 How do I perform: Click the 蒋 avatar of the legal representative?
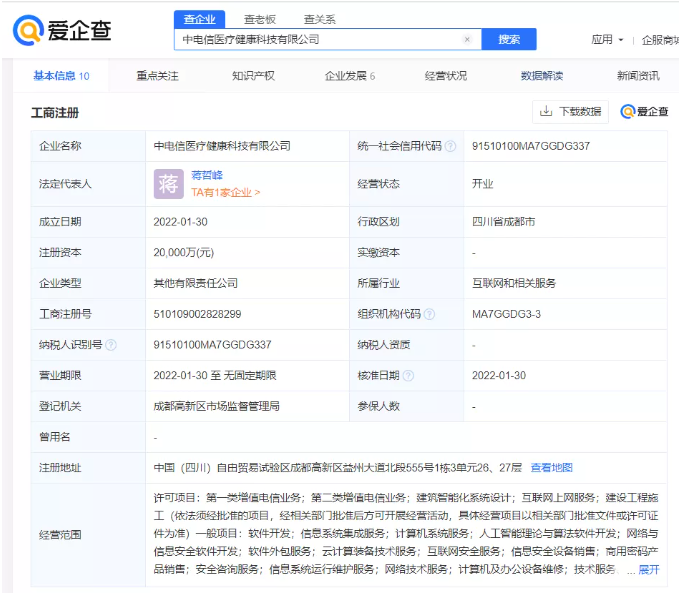(x=168, y=184)
